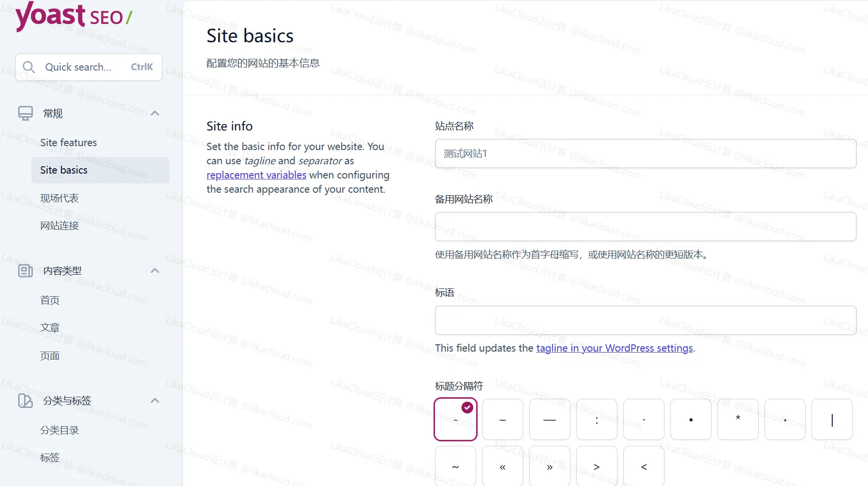Open the Site features menu item
The width and height of the screenshot is (868, 486).
click(69, 143)
